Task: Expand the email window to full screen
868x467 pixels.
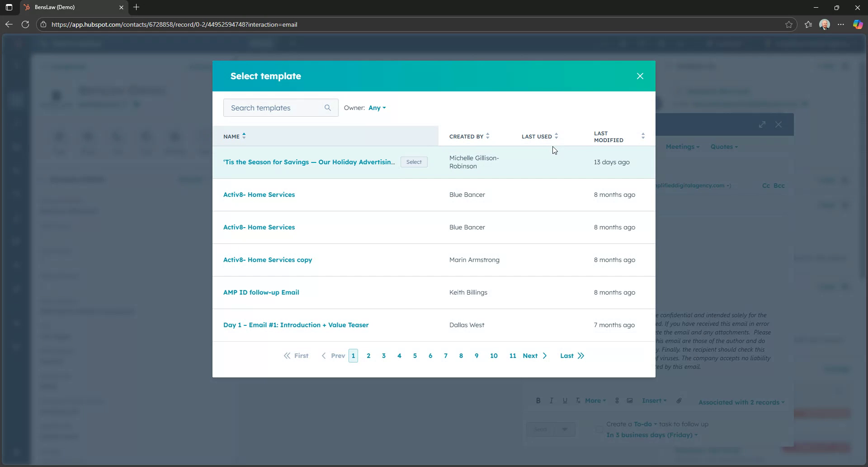Action: [x=763, y=124]
